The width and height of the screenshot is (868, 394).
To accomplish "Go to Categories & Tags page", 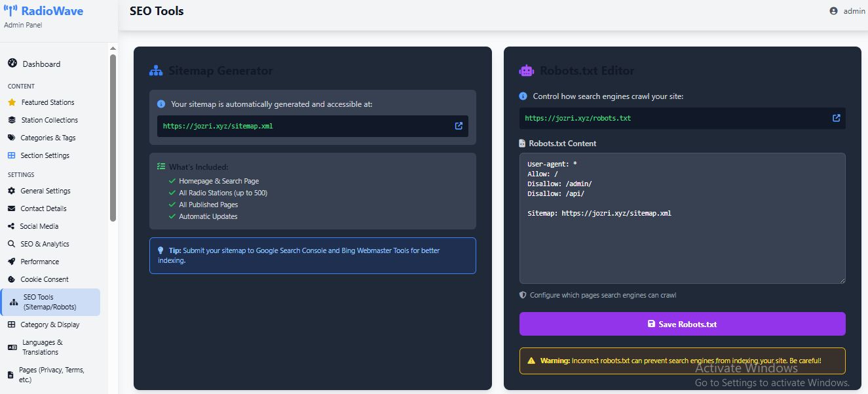I will point(48,138).
